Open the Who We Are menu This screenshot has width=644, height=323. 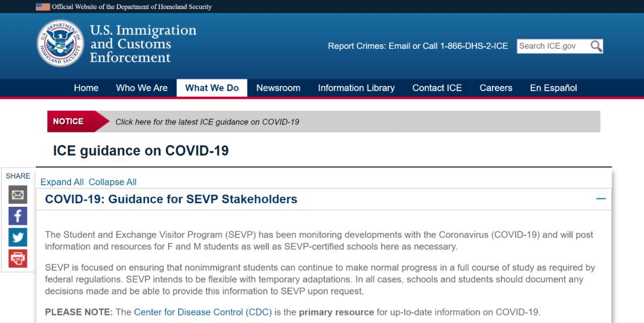pos(142,88)
